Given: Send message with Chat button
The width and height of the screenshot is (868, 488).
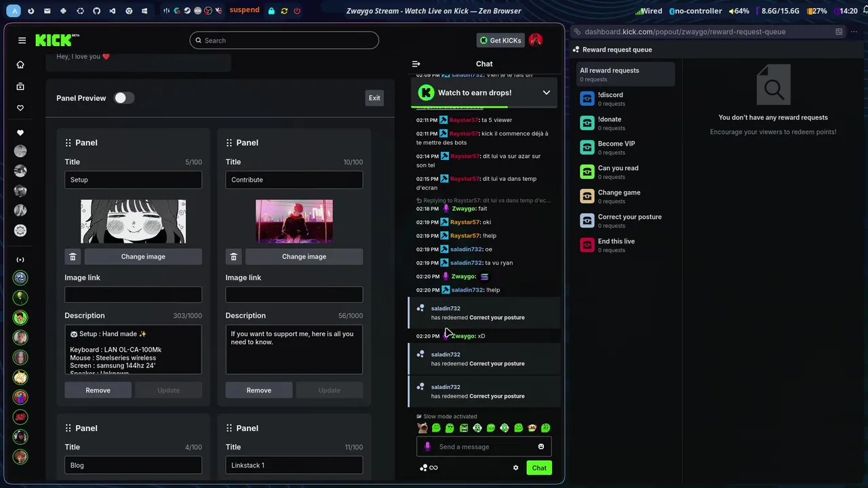Looking at the screenshot, I should coord(539,468).
